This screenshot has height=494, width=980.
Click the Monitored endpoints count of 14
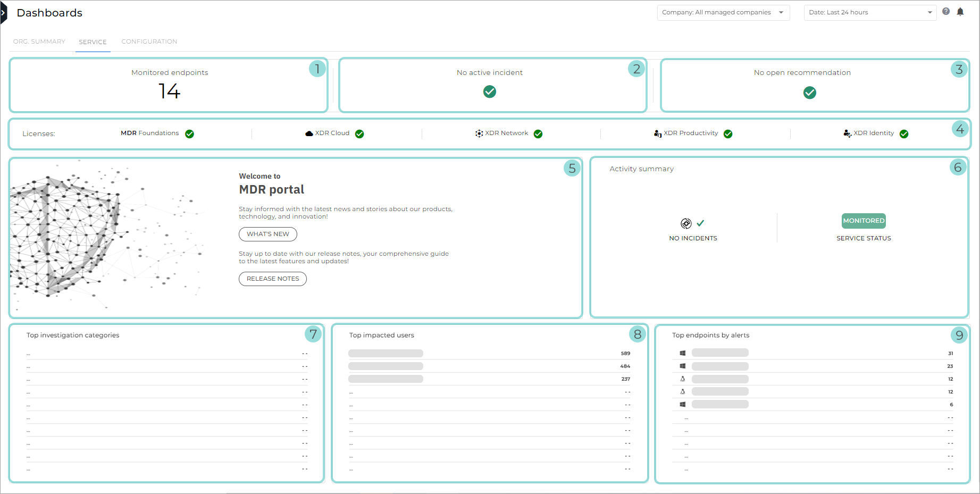click(169, 91)
